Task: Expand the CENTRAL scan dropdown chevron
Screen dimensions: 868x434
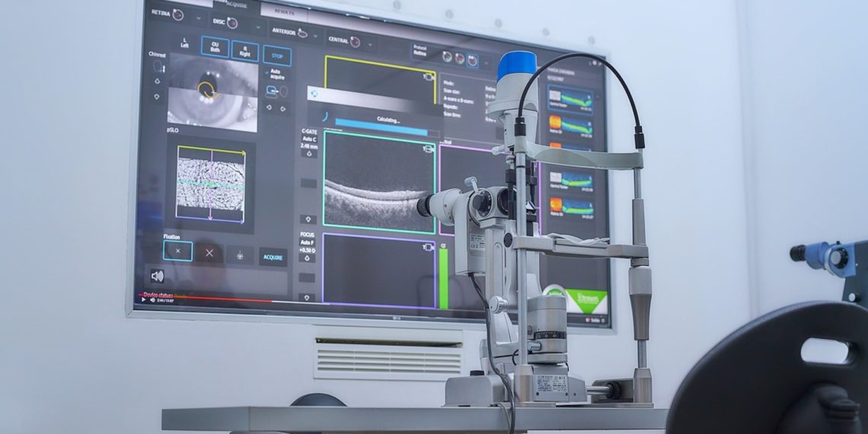Action: point(370,44)
